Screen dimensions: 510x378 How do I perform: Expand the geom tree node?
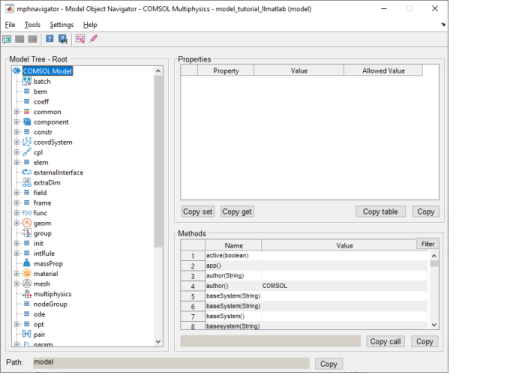click(x=16, y=223)
